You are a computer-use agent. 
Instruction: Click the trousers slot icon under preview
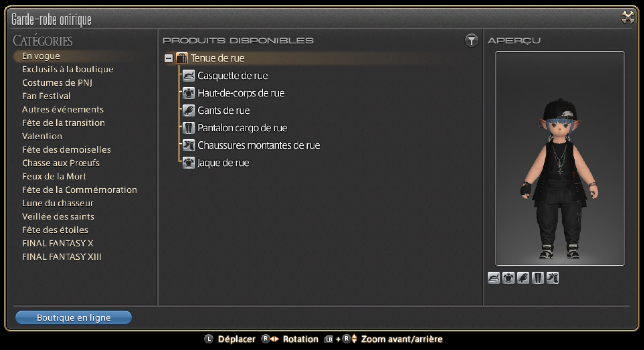538,278
